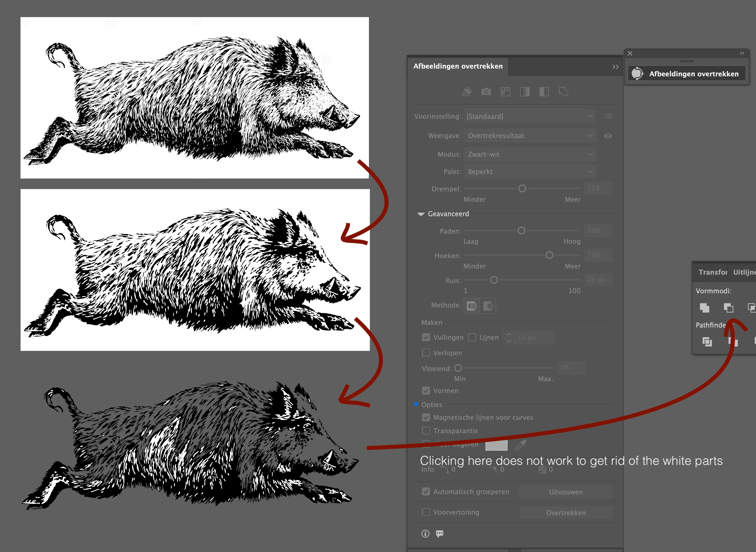Viewport: 756px width, 552px height.
Task: Enable the Transparantie checkbox
Action: tap(426, 431)
